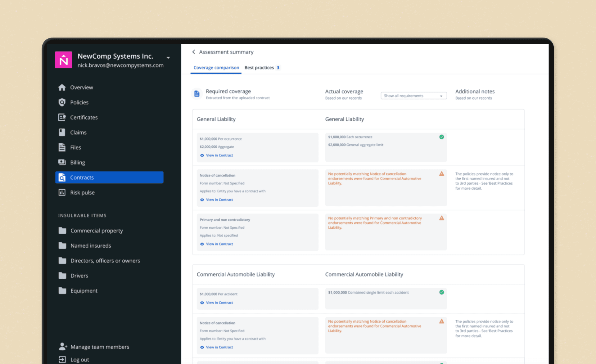The image size is (596, 364).
Task: Open the Show all requirements dropdown
Action: point(413,96)
